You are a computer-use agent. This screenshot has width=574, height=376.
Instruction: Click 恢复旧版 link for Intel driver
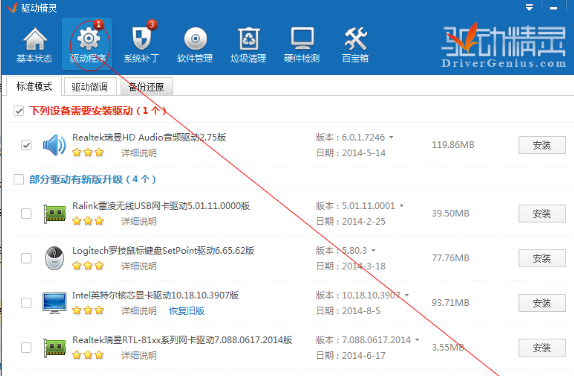(x=187, y=311)
